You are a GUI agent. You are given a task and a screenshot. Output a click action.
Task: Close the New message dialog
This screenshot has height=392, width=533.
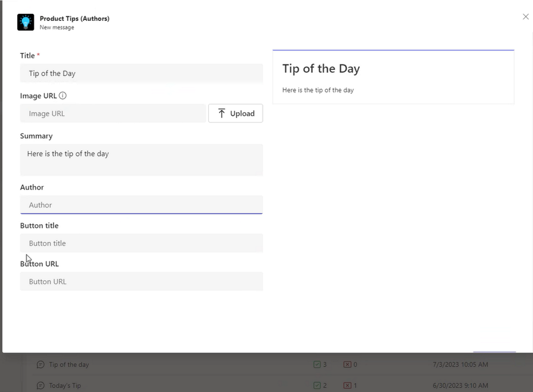pos(525,17)
